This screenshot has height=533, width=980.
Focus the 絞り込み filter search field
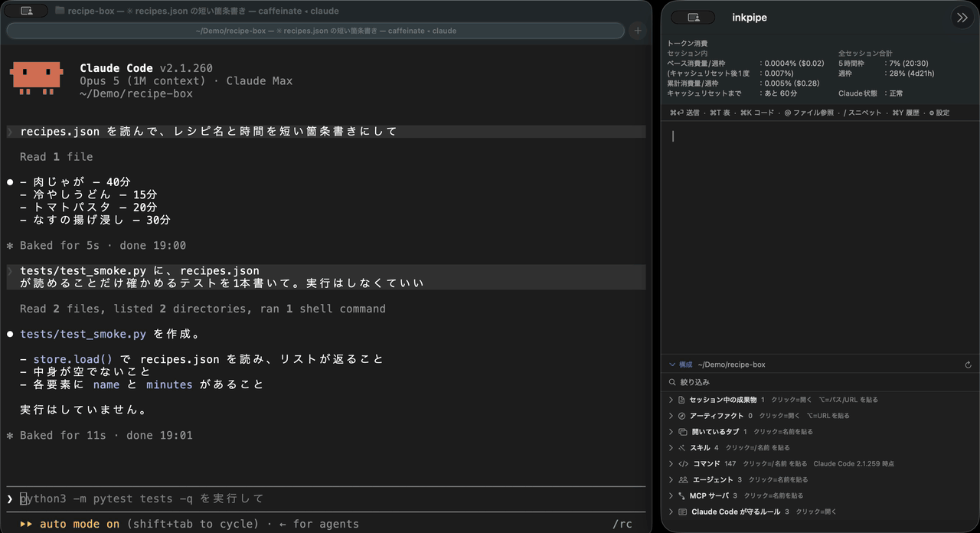click(820, 382)
